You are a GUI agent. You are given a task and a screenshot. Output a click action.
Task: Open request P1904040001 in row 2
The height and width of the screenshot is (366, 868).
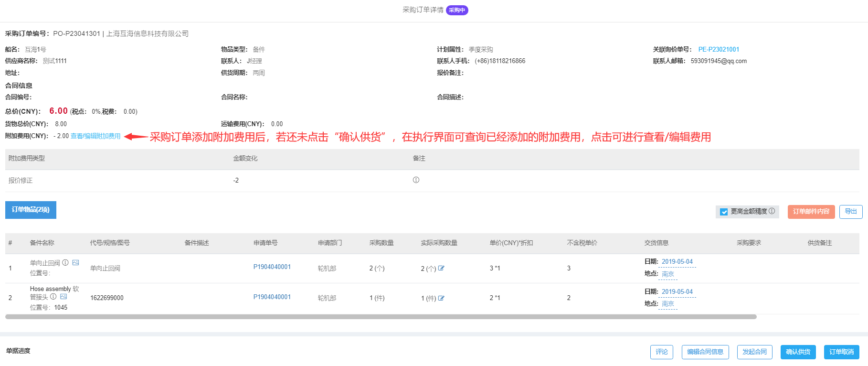[272, 297]
